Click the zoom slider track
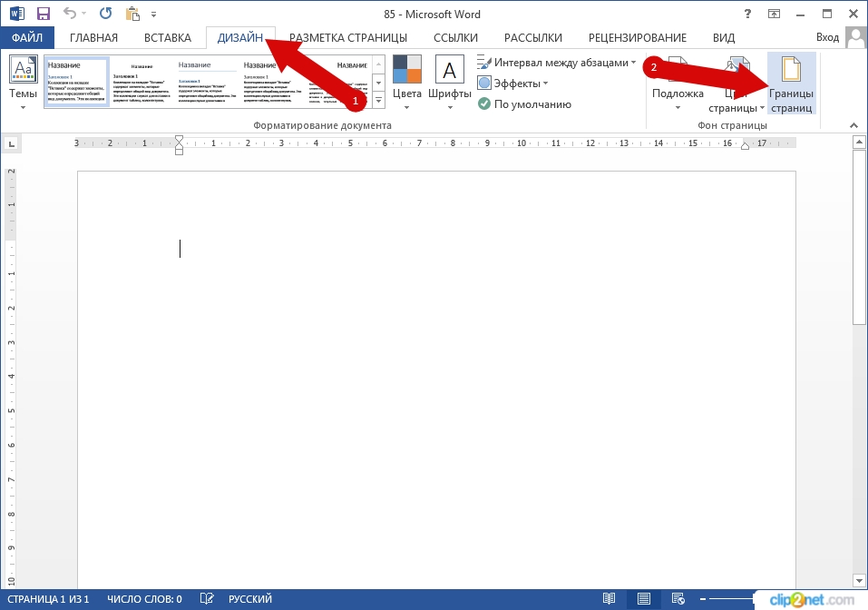 point(732,599)
